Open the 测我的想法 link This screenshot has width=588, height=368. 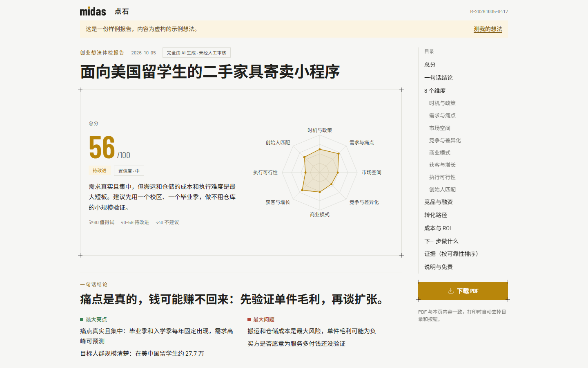(x=488, y=29)
